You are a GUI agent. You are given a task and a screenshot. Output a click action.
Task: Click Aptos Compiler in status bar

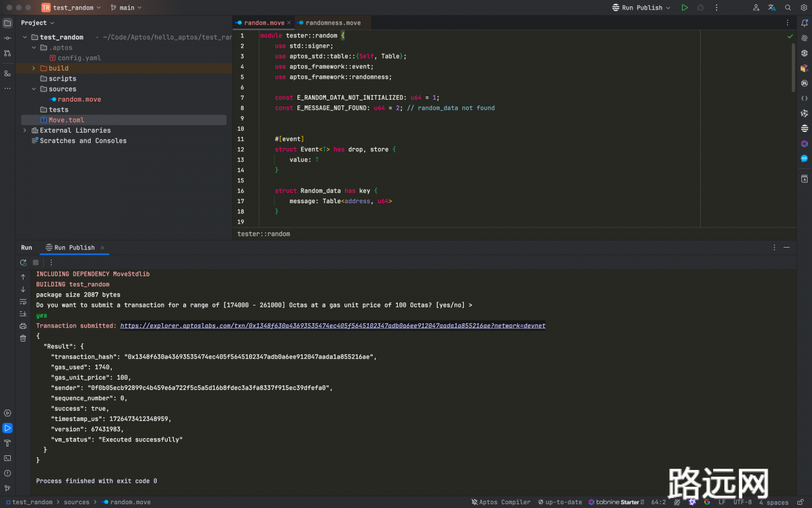point(501,502)
